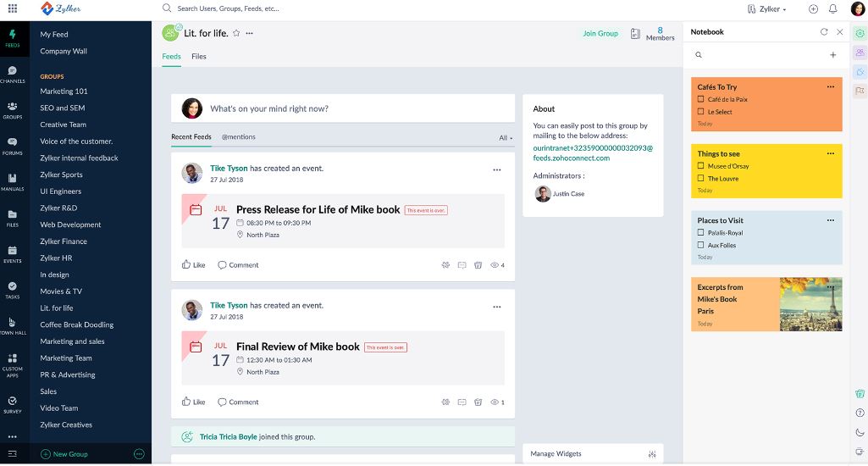Open Events in the left rail
The height and width of the screenshot is (466, 868).
[12, 254]
